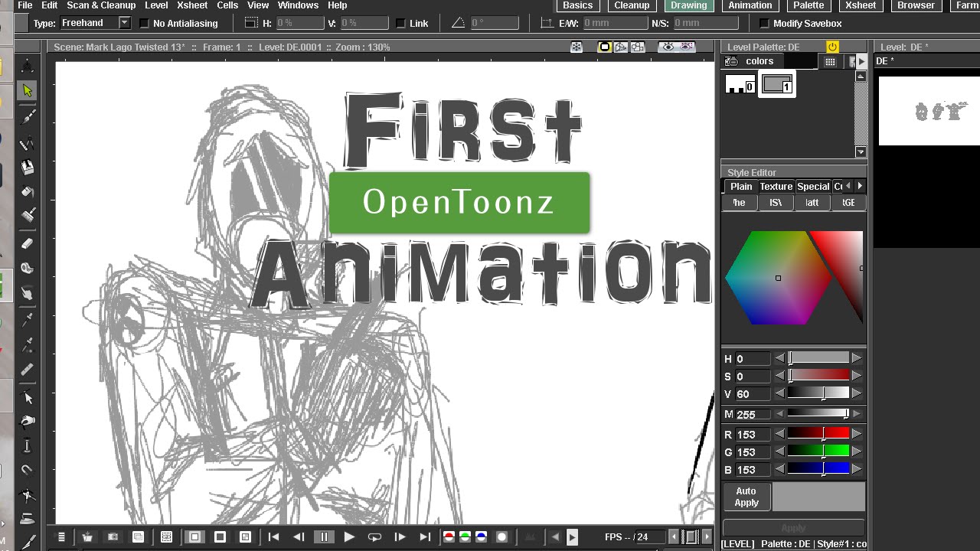Select the Control Point Editor tool
This screenshot has height=551, width=980.
coord(28,397)
